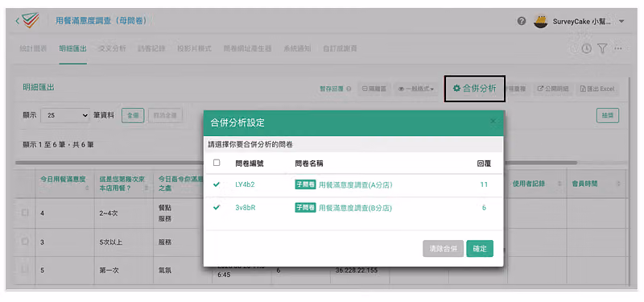Image resolution: width=644 pixels, height=302 pixels.
Task: Open the 自訂感謝頁 tab
Action: point(340,48)
